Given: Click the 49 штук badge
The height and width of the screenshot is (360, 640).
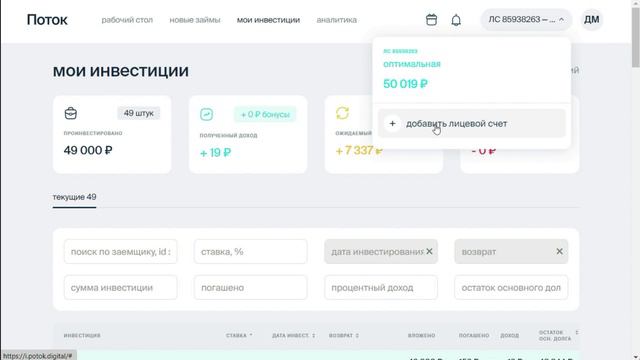Looking at the screenshot, I should (x=139, y=113).
